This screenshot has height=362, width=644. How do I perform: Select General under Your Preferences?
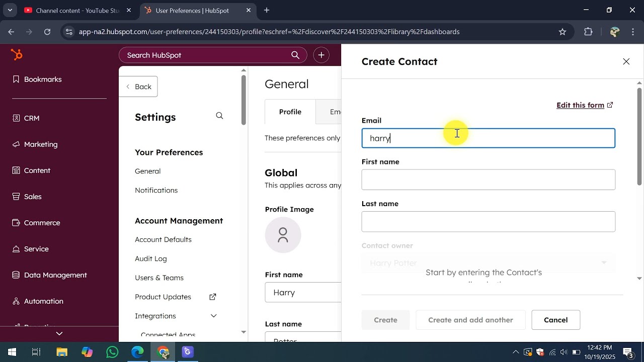coord(148,171)
